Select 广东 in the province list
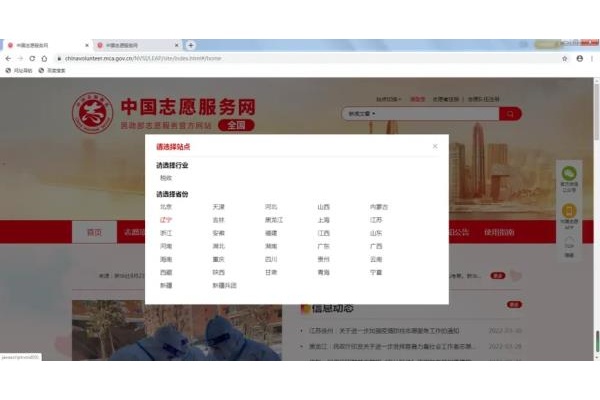 pos(323,246)
